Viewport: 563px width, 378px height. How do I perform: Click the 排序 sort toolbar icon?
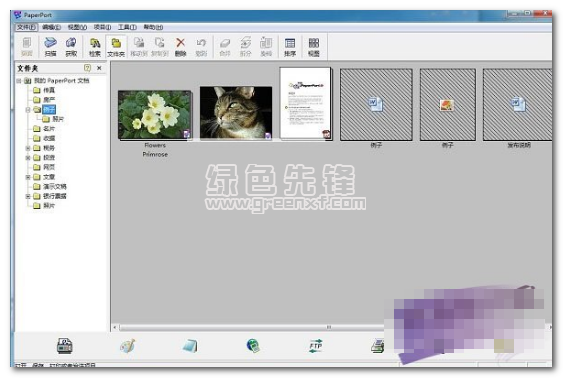click(290, 47)
